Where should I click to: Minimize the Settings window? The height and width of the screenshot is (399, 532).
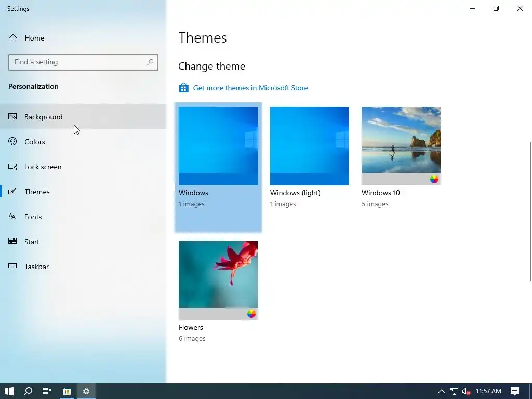(x=472, y=8)
